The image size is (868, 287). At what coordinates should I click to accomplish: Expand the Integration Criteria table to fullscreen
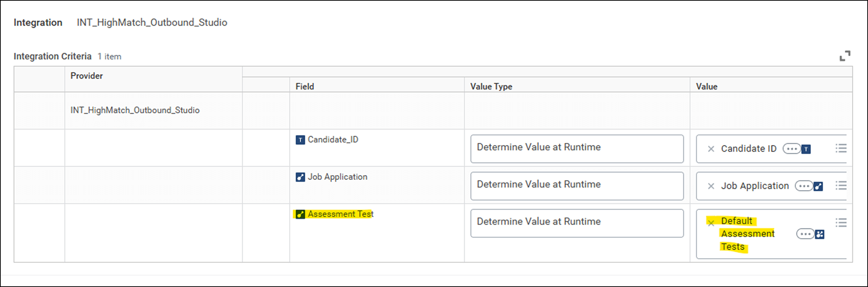point(845,56)
